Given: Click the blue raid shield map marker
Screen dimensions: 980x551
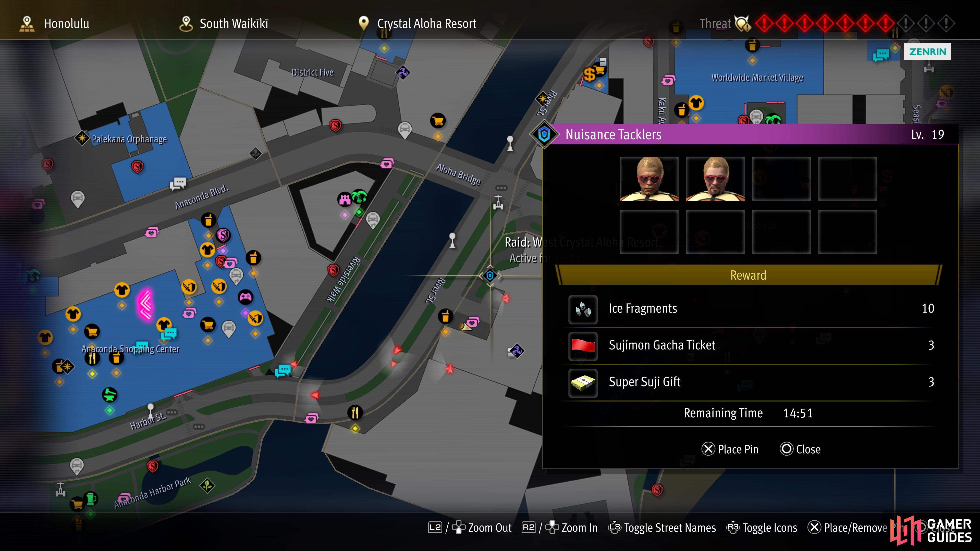Looking at the screenshot, I should [x=490, y=275].
